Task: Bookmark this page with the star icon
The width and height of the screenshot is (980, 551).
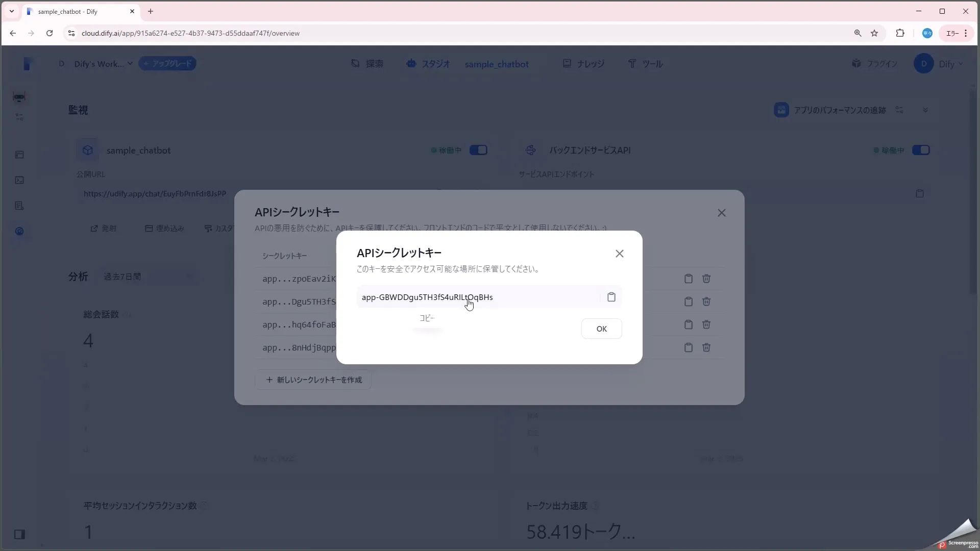Action: click(x=874, y=33)
